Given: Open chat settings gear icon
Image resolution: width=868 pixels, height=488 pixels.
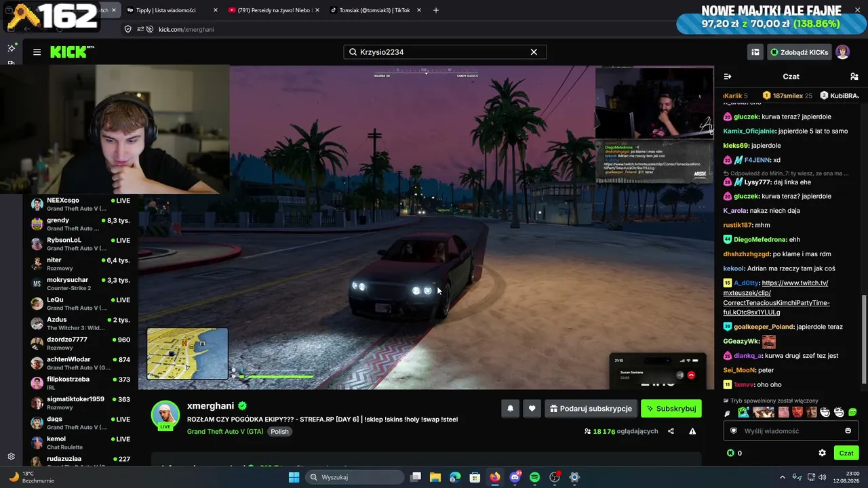Looking at the screenshot, I should tap(822, 453).
